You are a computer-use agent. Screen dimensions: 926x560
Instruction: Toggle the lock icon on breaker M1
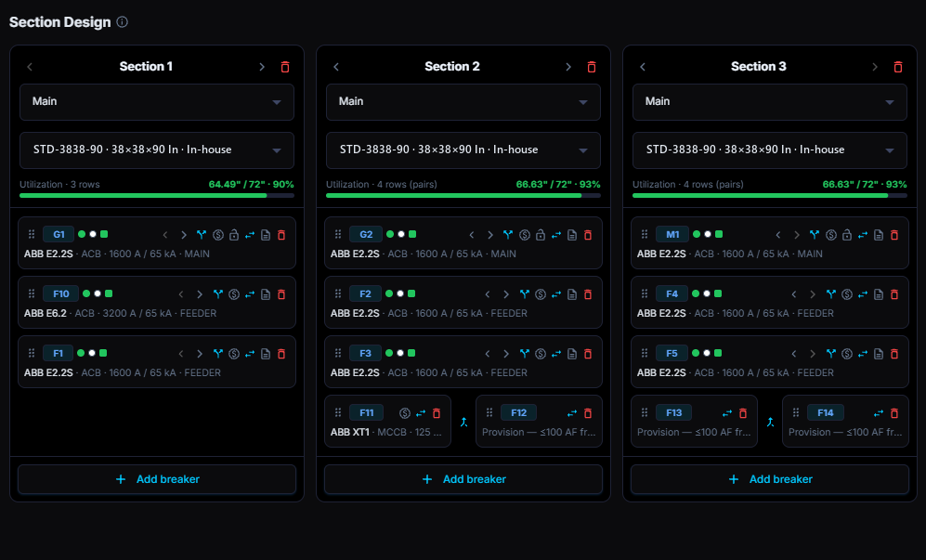coord(847,235)
